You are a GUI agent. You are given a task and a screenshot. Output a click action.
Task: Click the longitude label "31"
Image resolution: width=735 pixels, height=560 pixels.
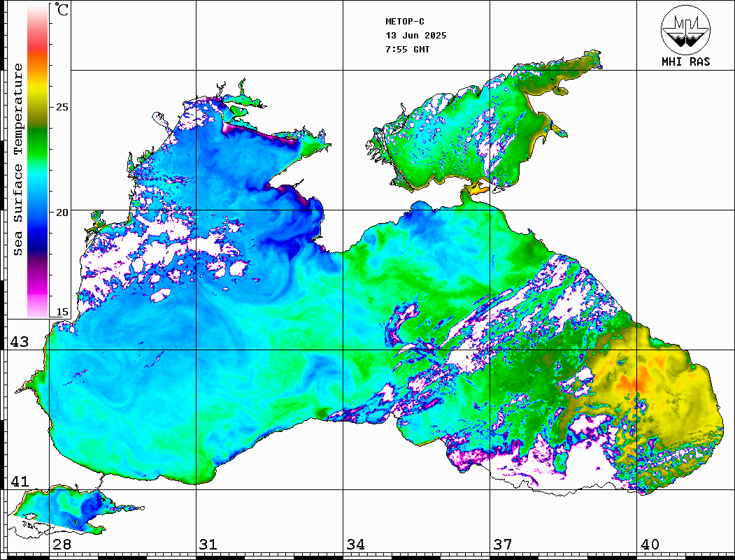click(x=208, y=544)
